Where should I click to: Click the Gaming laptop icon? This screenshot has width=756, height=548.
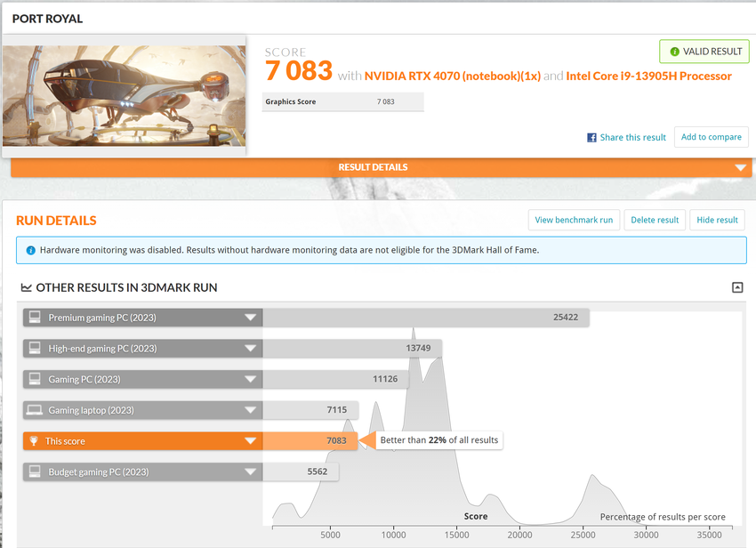click(x=35, y=410)
